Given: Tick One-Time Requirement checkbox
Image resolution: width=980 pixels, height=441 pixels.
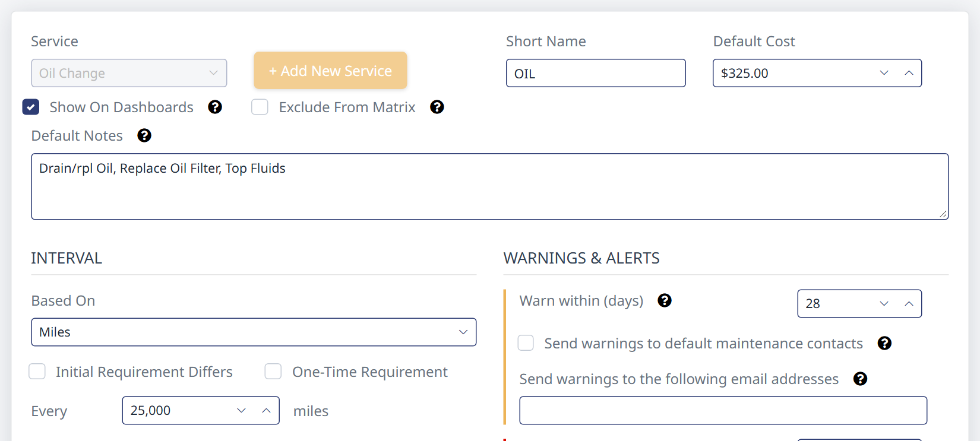Looking at the screenshot, I should tap(273, 372).
